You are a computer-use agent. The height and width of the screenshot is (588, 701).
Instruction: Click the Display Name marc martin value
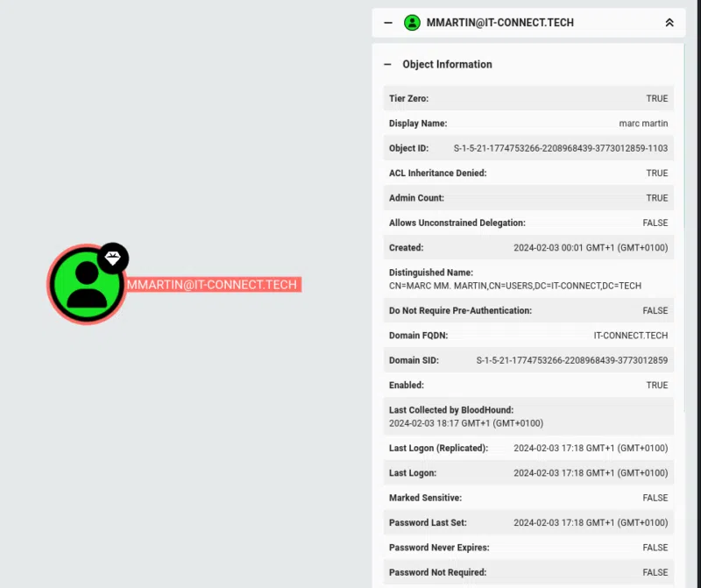[643, 124]
